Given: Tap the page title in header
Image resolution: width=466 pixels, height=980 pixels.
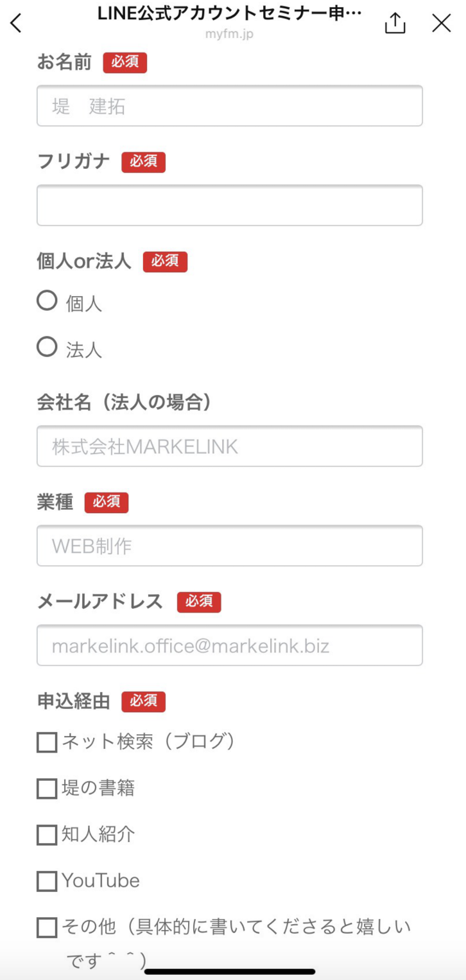Looking at the screenshot, I should (x=229, y=13).
